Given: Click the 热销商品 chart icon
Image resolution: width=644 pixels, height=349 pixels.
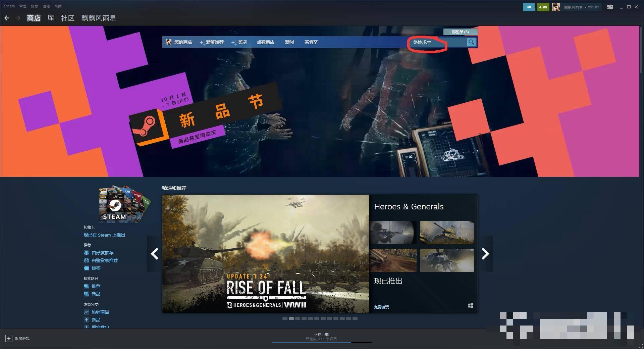Looking at the screenshot, I should (x=87, y=312).
